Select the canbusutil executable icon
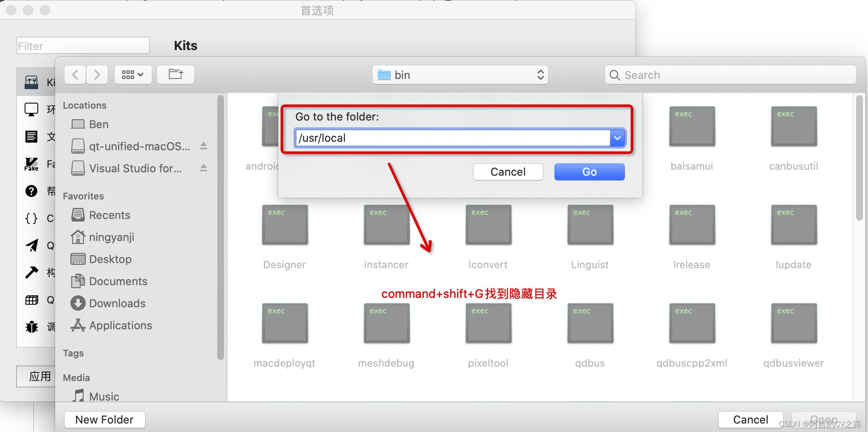Image resolution: width=868 pixels, height=432 pixels. coord(794,126)
